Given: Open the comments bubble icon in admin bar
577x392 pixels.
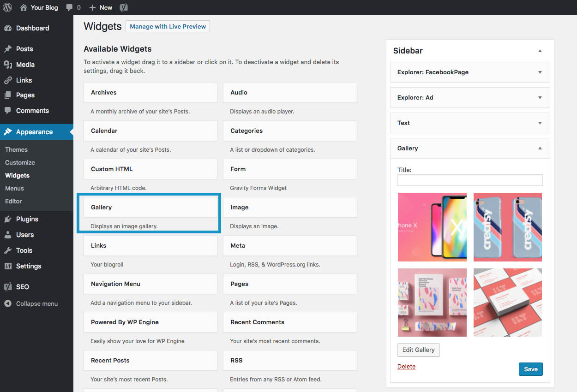Looking at the screenshot, I should (x=69, y=8).
